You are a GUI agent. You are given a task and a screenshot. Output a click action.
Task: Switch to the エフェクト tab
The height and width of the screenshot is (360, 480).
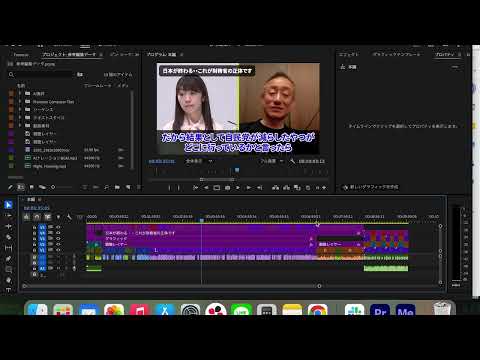pyautogui.click(x=348, y=54)
